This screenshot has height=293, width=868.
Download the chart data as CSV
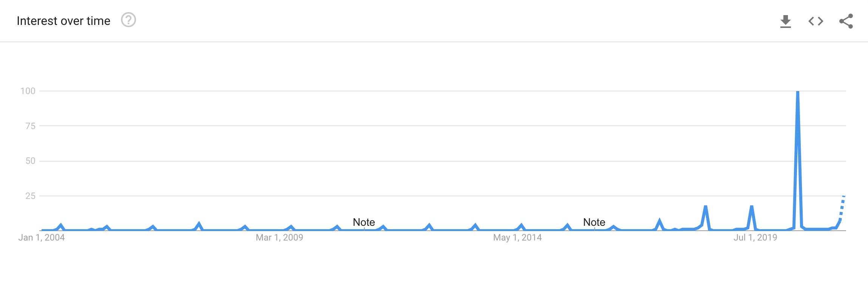(x=786, y=21)
